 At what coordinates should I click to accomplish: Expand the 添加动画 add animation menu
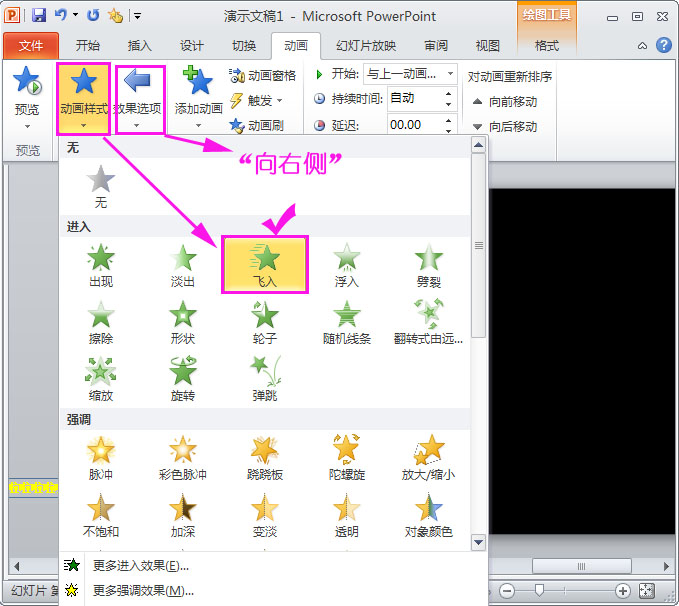[x=198, y=98]
